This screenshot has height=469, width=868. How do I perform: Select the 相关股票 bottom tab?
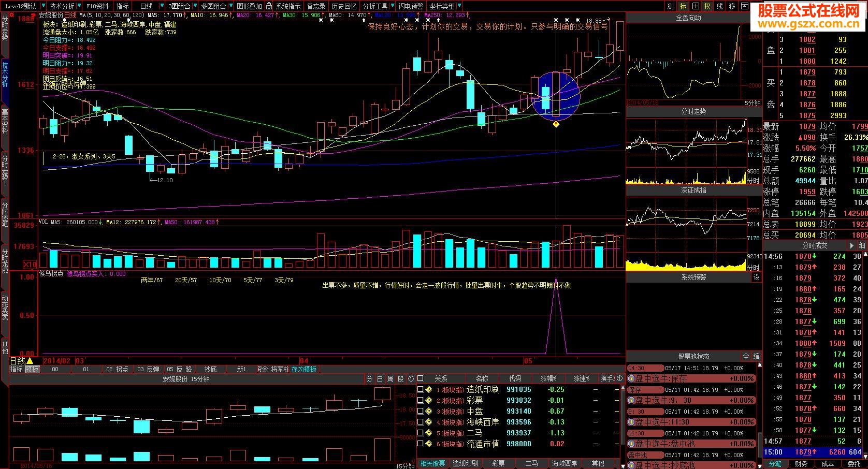pyautogui.click(x=432, y=463)
